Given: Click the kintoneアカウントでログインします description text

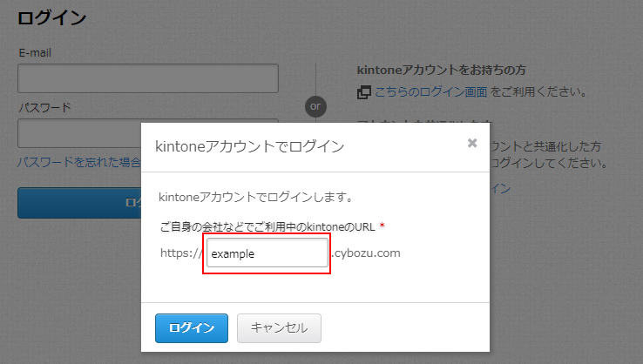Looking at the screenshot, I should tap(256, 197).
